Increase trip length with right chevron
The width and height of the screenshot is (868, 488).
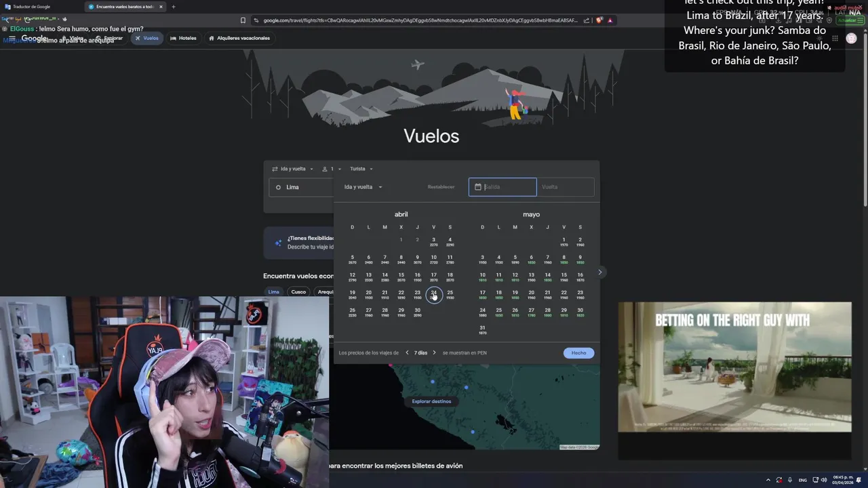point(435,352)
